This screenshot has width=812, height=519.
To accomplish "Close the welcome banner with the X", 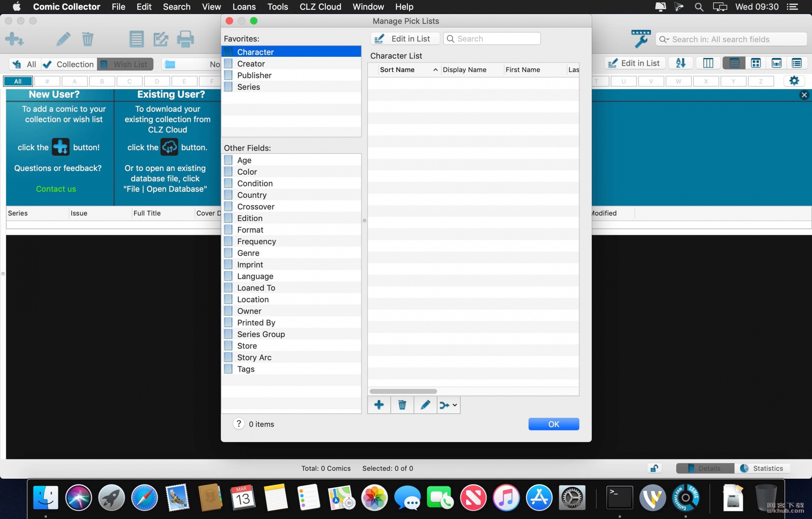I will [x=804, y=95].
